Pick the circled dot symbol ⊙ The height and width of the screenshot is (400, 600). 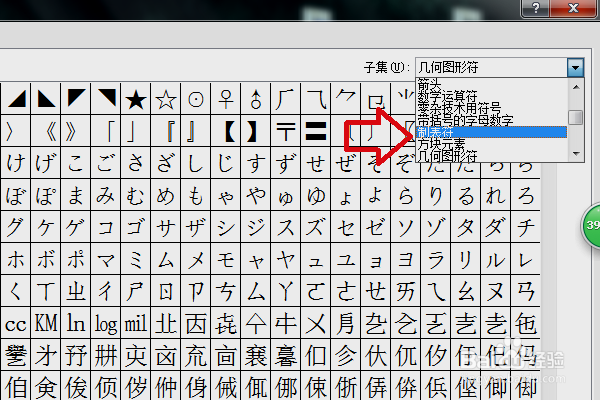[196, 100]
